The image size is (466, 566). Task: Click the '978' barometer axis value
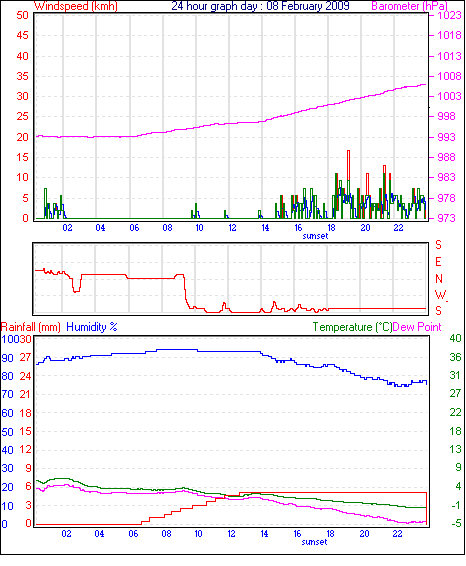[447, 198]
